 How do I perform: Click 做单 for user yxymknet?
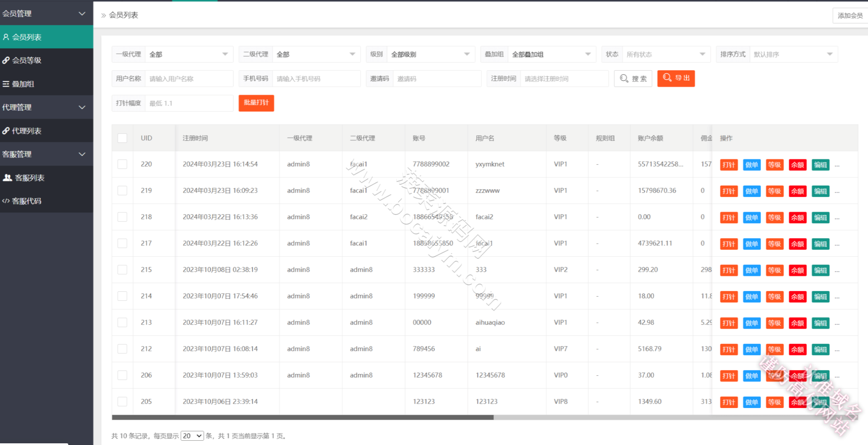pyautogui.click(x=752, y=165)
